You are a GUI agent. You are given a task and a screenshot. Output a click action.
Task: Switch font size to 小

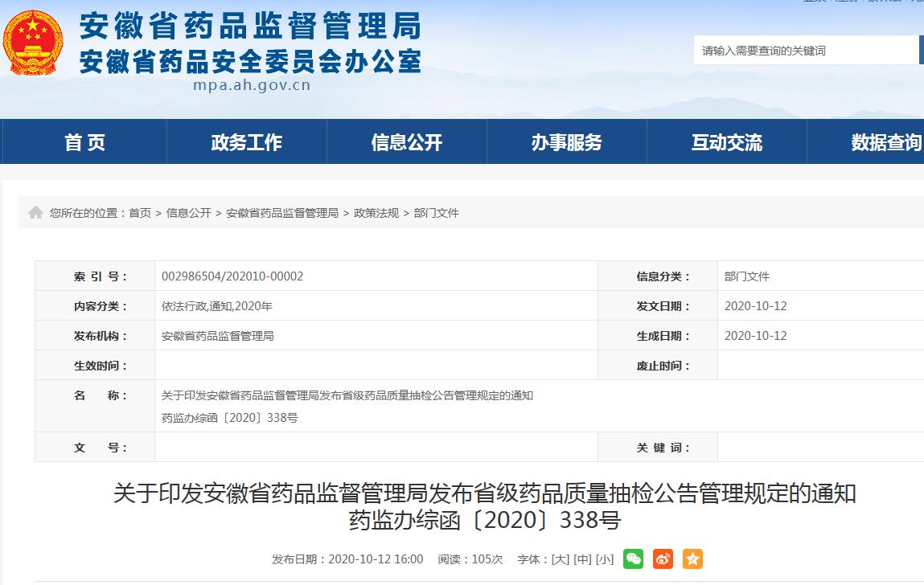(606, 558)
